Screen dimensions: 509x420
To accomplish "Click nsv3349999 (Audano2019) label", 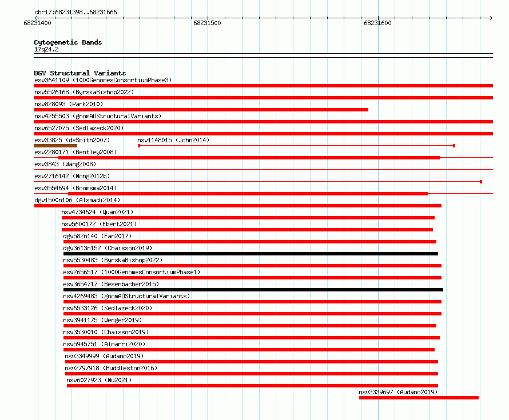I will tap(104, 356).
